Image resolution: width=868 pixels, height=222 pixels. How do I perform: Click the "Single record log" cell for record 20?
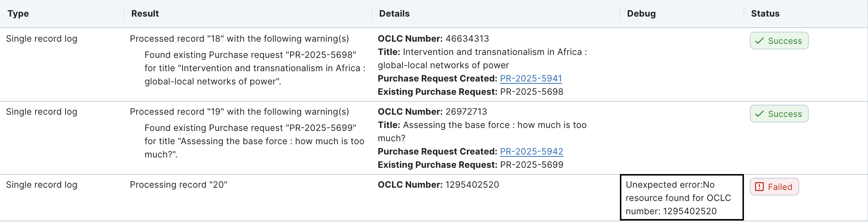(42, 185)
